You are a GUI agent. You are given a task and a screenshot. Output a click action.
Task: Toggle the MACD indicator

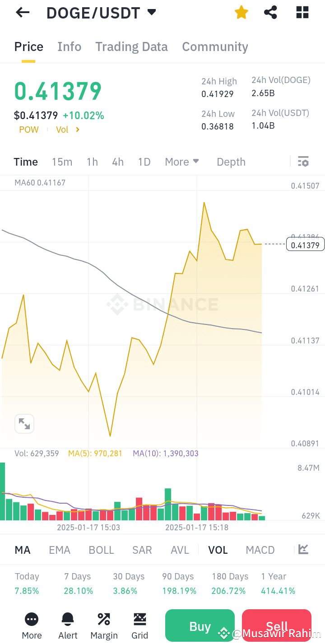[x=260, y=550]
